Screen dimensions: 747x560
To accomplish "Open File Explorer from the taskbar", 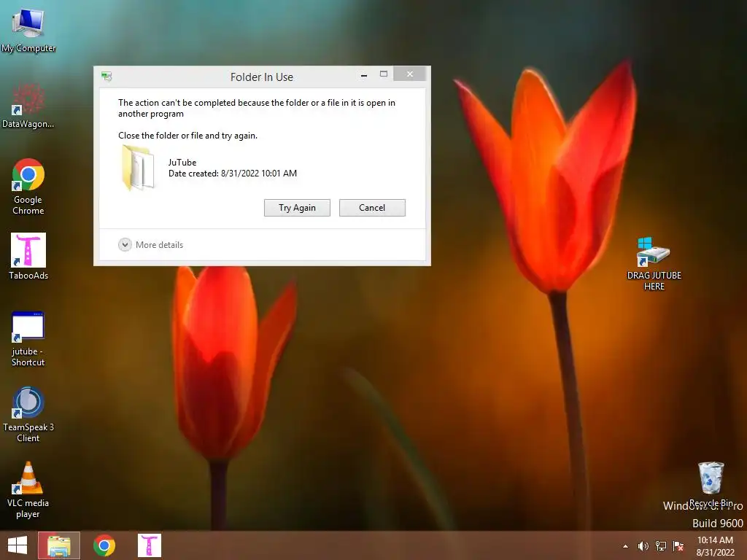I will pos(59,545).
